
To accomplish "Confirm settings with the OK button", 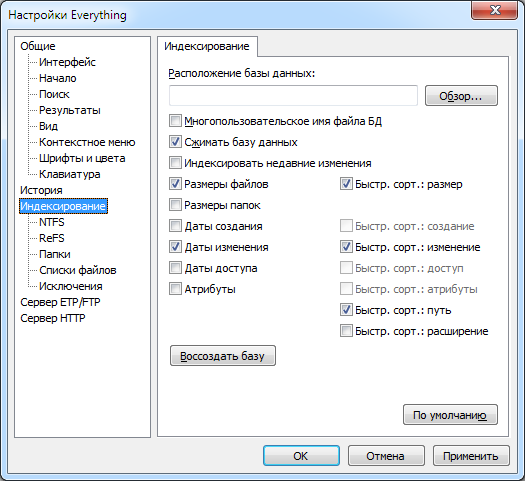I will click(x=301, y=456).
